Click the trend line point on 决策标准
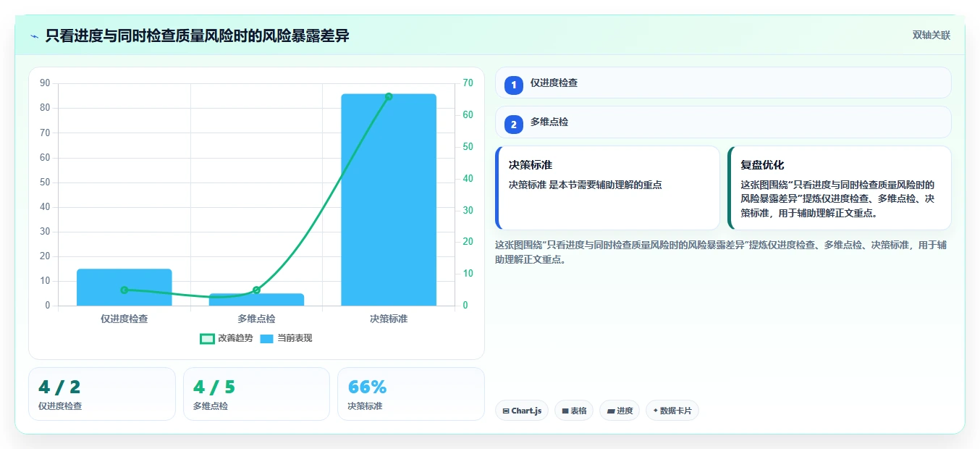980x449 pixels. pos(389,96)
